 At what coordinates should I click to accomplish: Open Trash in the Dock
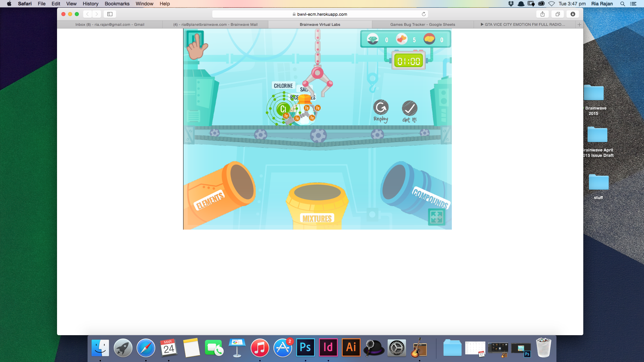[543, 348]
